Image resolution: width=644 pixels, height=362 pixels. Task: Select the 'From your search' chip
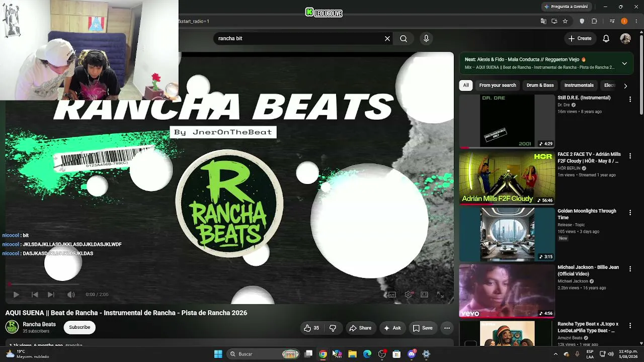498,85
